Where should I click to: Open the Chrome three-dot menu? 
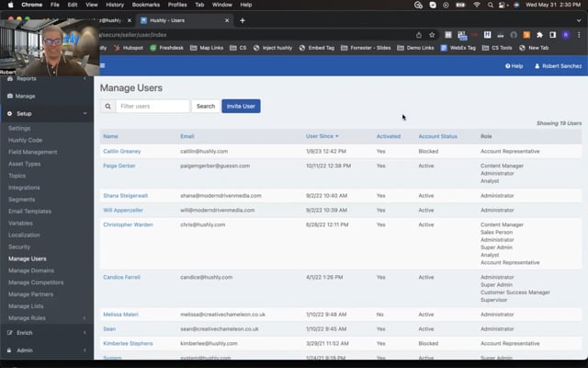point(578,35)
